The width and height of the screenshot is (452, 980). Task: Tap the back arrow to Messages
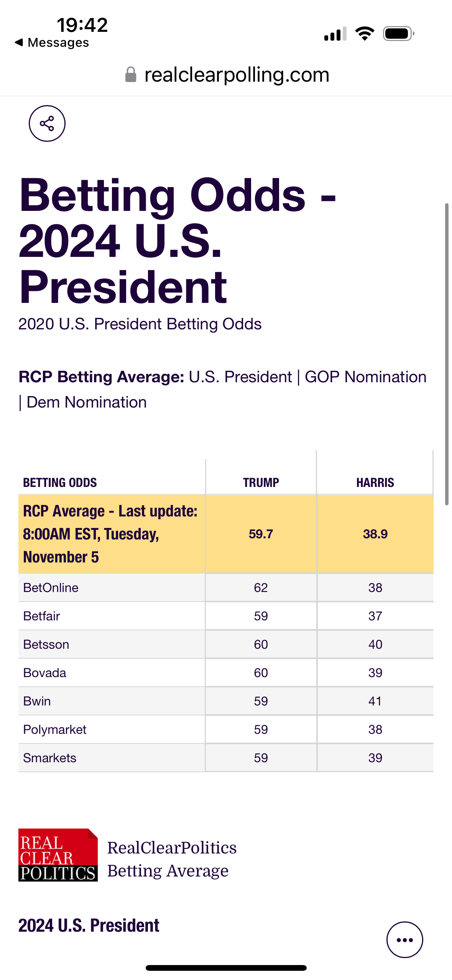pyautogui.click(x=19, y=42)
